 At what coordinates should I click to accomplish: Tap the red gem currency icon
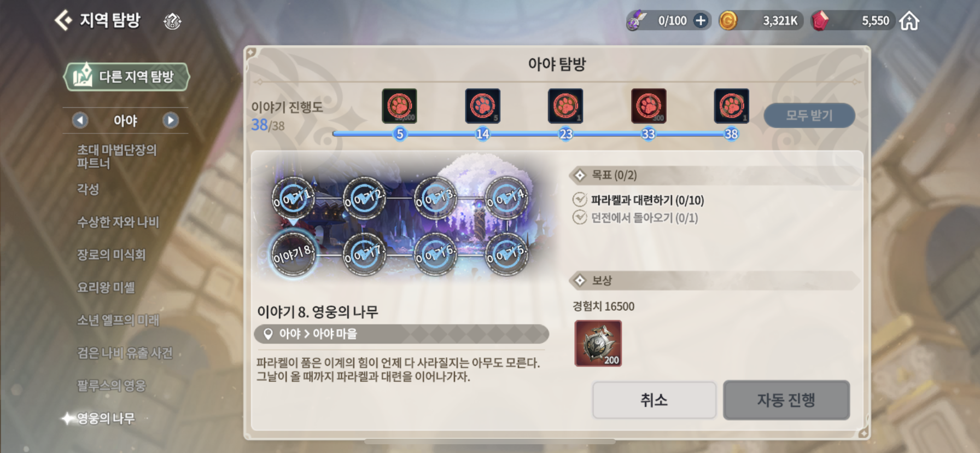(x=819, y=21)
